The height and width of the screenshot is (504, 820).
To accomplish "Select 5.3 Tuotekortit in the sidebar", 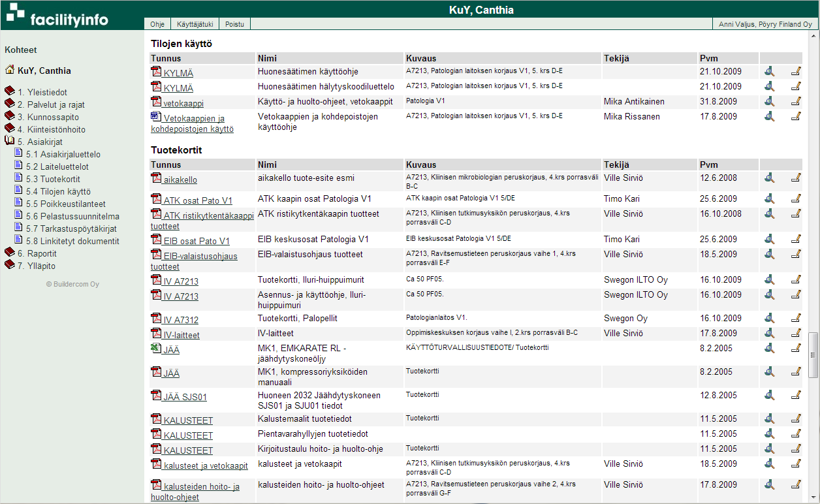I will pos(54,180).
